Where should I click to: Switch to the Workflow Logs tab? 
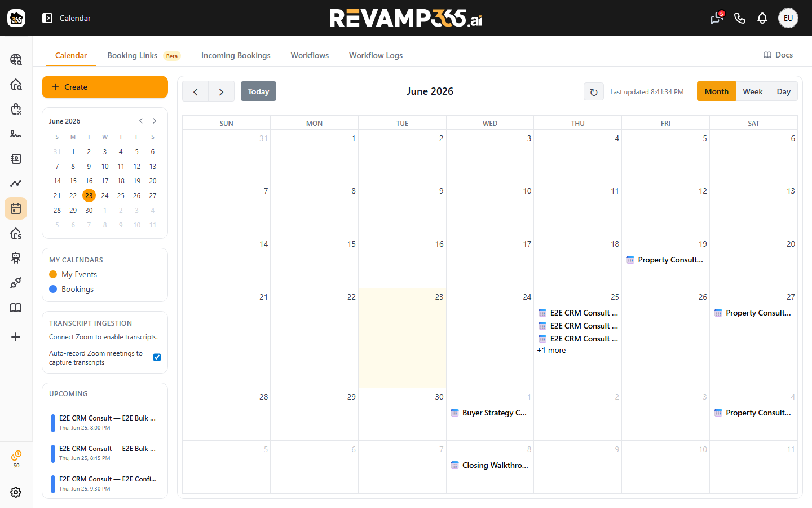376,55
